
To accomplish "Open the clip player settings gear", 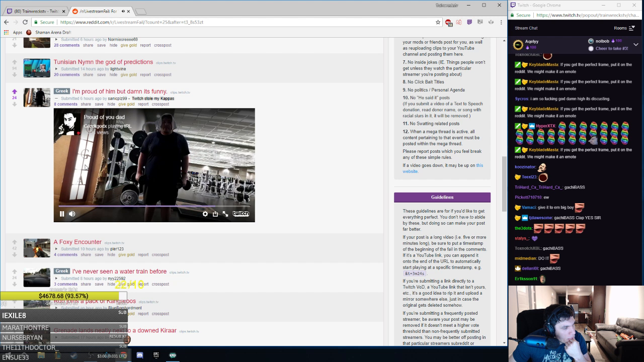I will 205,214.
